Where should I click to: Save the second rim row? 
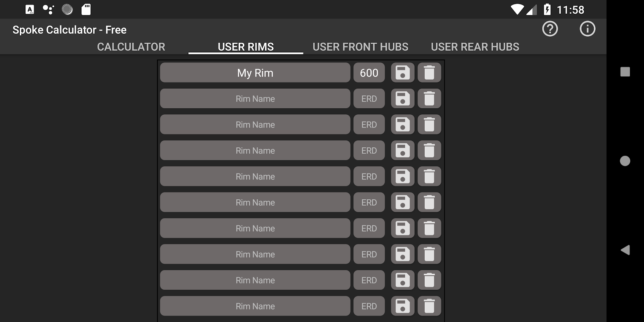[x=402, y=99]
